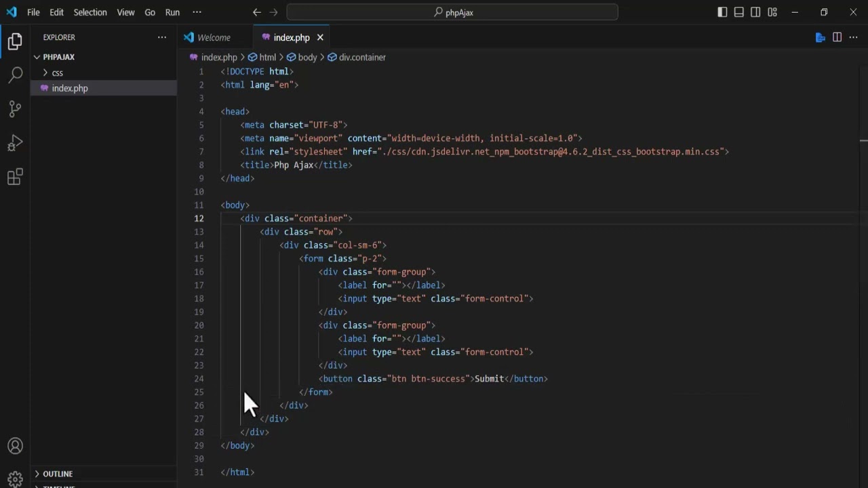
Task: Click index.php in the breadcrumb
Action: pos(218,58)
